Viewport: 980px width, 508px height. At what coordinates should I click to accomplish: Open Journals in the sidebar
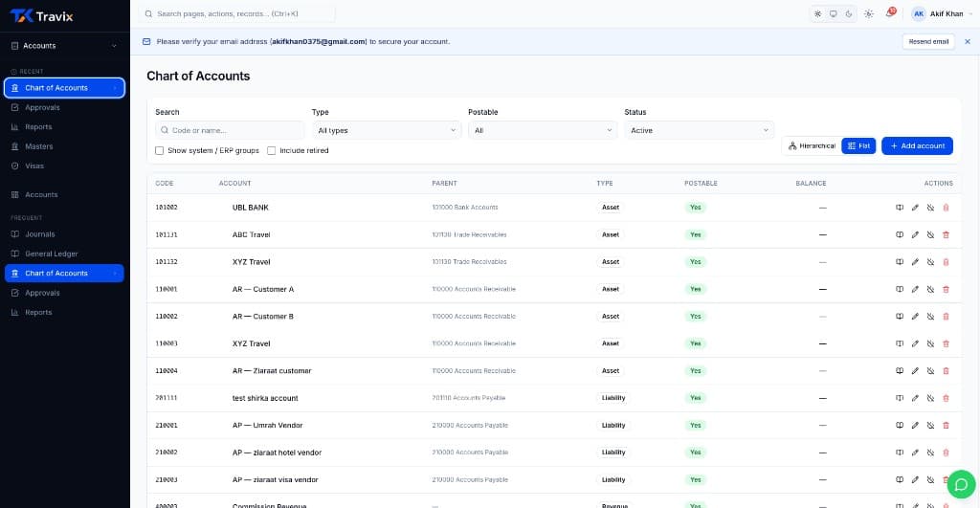(64, 234)
